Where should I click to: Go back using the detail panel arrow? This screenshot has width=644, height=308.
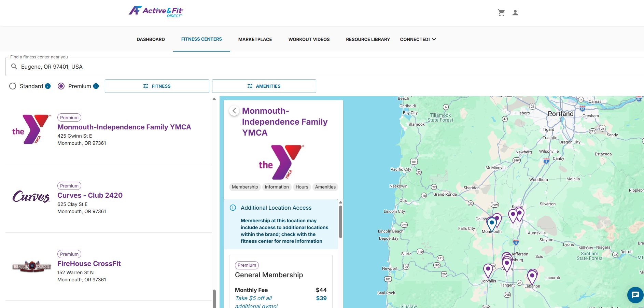(234, 111)
